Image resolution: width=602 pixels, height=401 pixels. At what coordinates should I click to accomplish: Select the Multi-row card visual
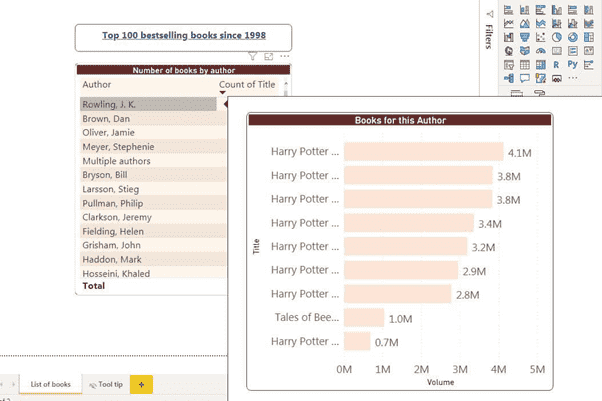pyautogui.click(x=572, y=51)
